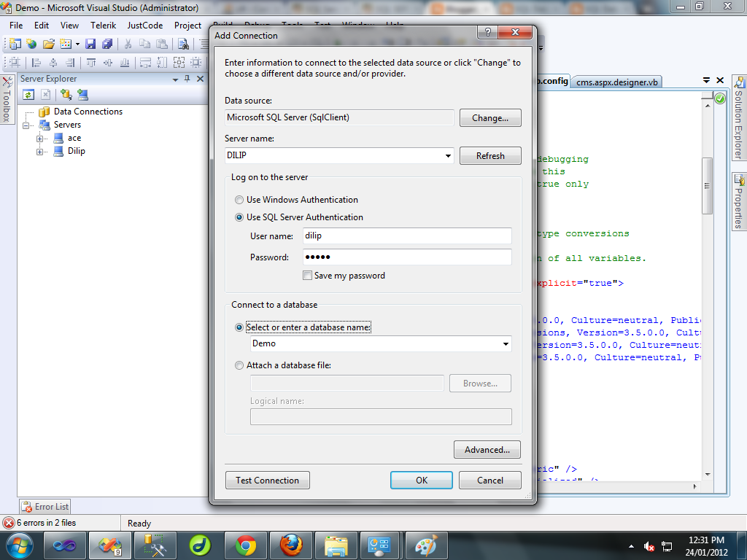Select Data Connections in Server Explorer tree
Screen dimensions: 747x560
[88, 112]
